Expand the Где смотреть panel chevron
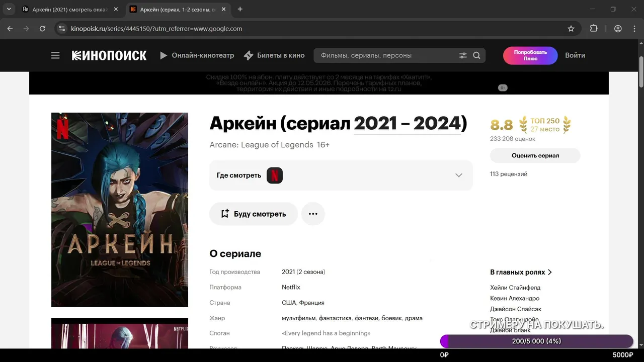 click(458, 175)
